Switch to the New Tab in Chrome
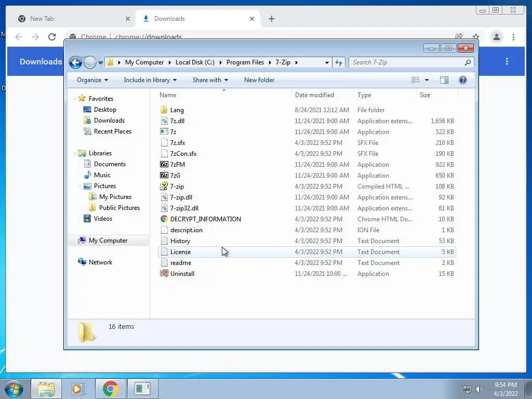 click(x=73, y=19)
